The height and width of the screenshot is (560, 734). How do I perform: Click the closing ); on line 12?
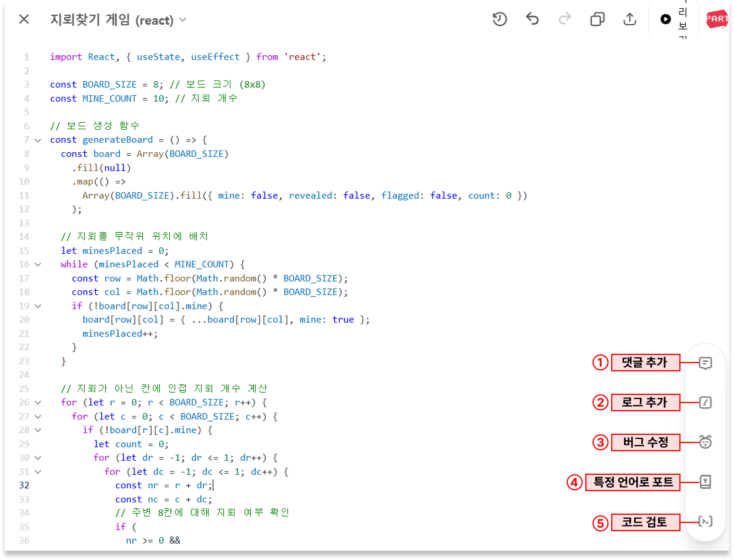click(x=77, y=209)
